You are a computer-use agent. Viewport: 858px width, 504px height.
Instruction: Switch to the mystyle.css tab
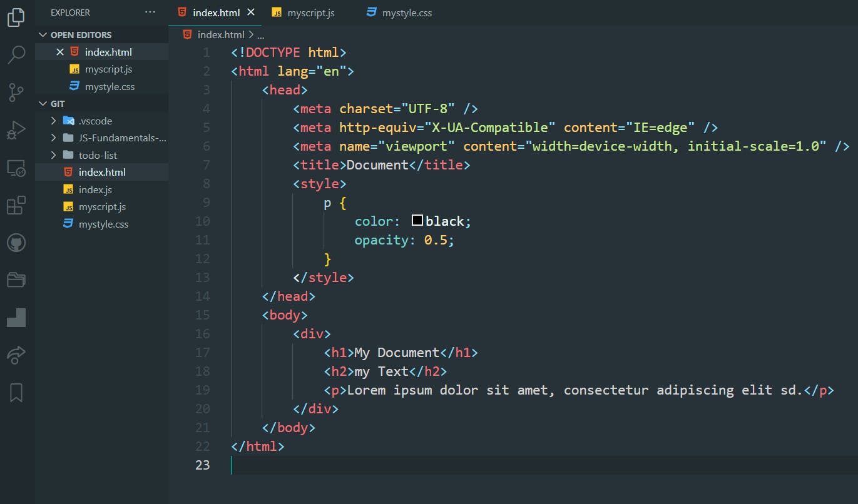click(399, 13)
